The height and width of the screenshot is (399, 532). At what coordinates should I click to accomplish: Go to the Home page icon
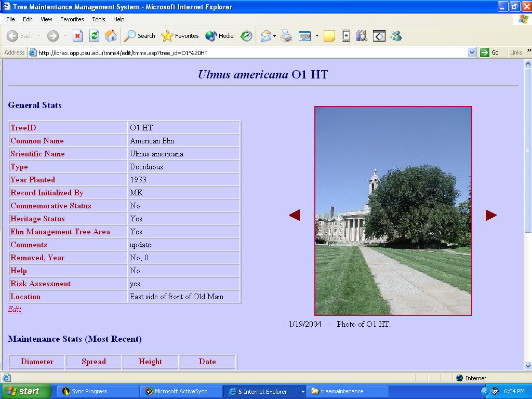[x=111, y=36]
